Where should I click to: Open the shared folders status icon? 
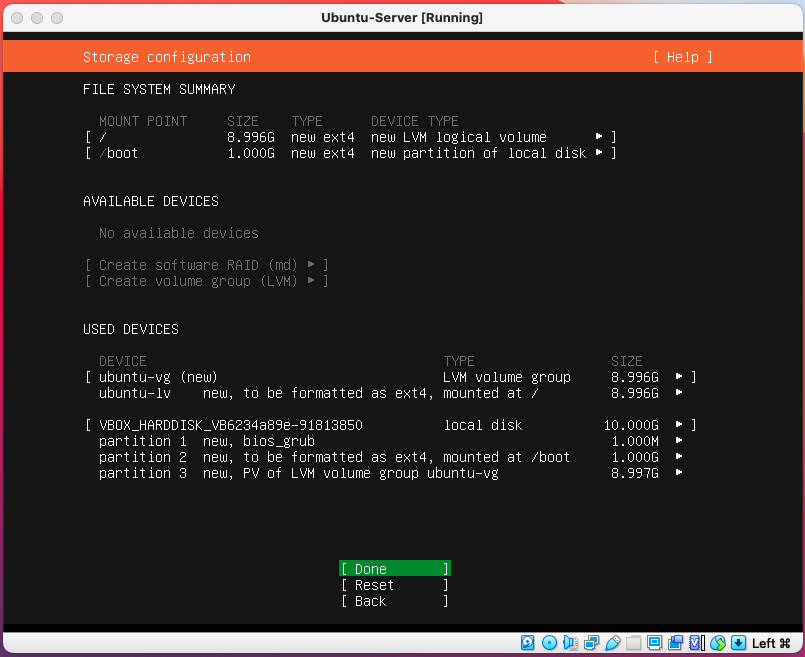634,643
